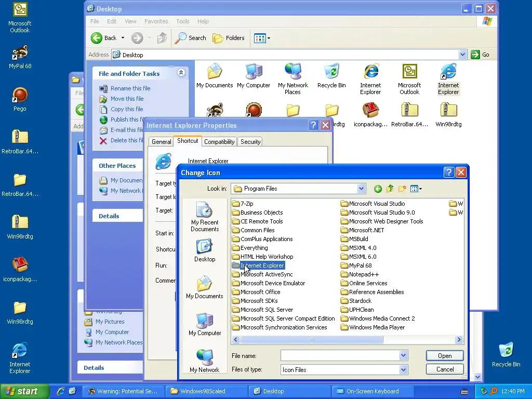Select MyPal 68 desktop shortcut

pyautogui.click(x=20, y=57)
